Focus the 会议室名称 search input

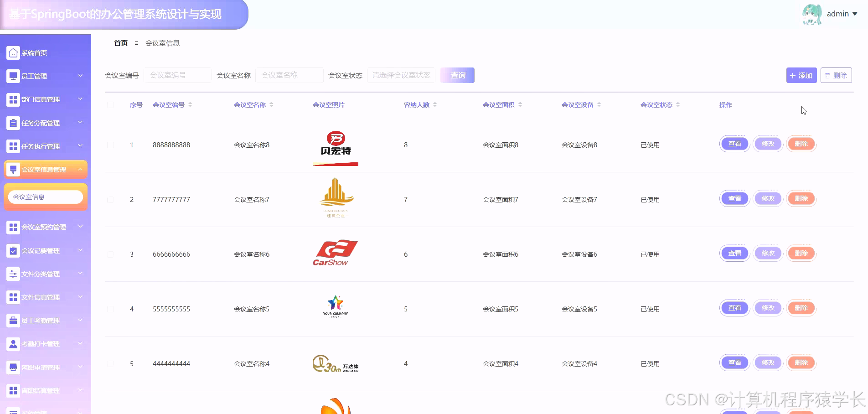(289, 75)
